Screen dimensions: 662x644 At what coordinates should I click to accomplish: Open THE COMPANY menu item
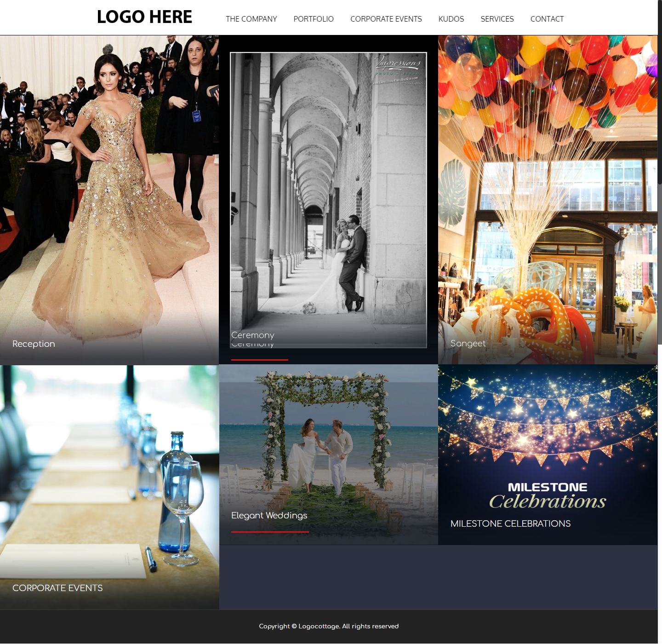pos(251,19)
